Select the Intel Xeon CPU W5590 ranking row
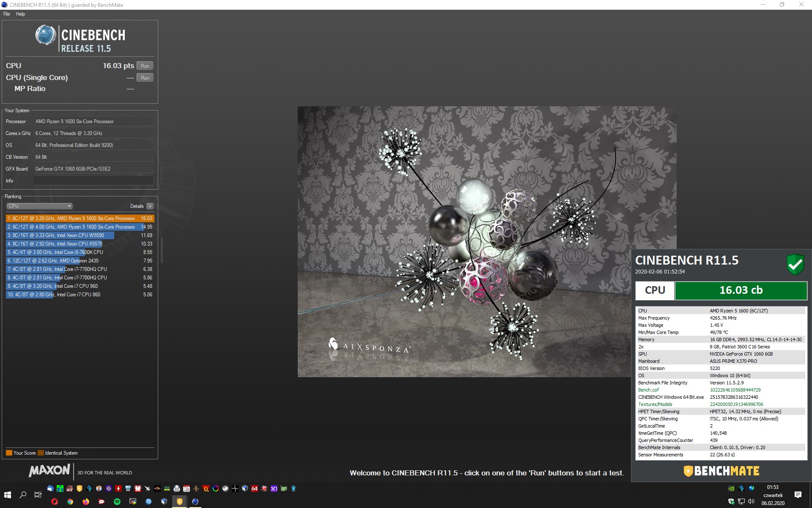 80,235
